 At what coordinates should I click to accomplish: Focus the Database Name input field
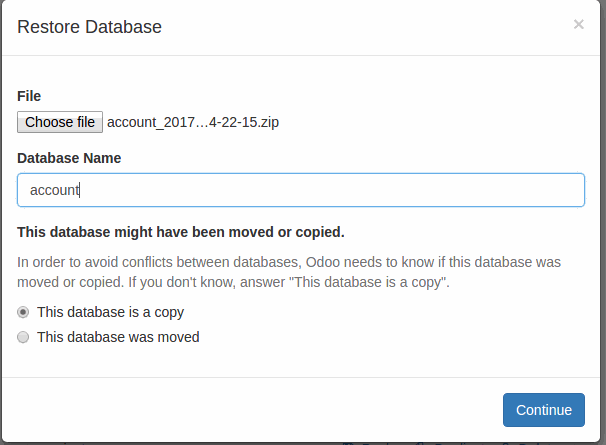pos(300,190)
